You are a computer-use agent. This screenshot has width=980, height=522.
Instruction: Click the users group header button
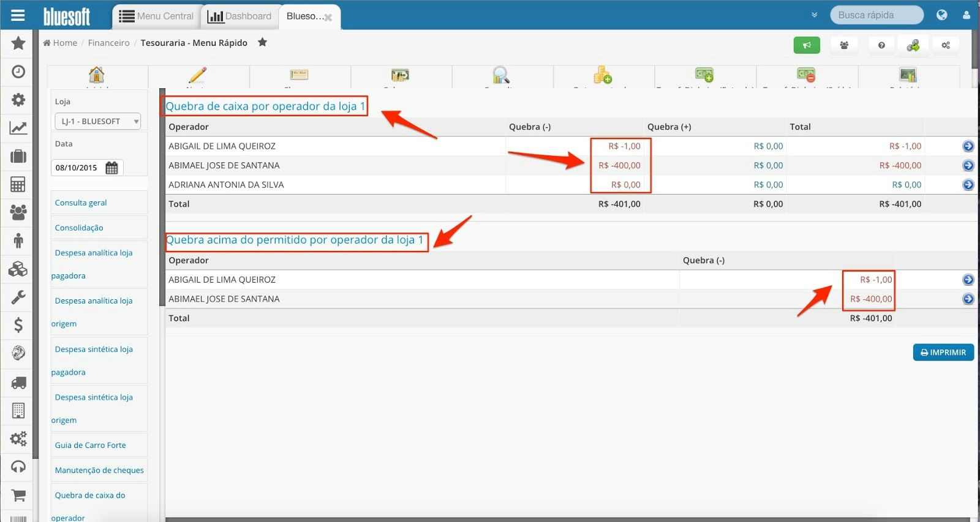(x=844, y=45)
